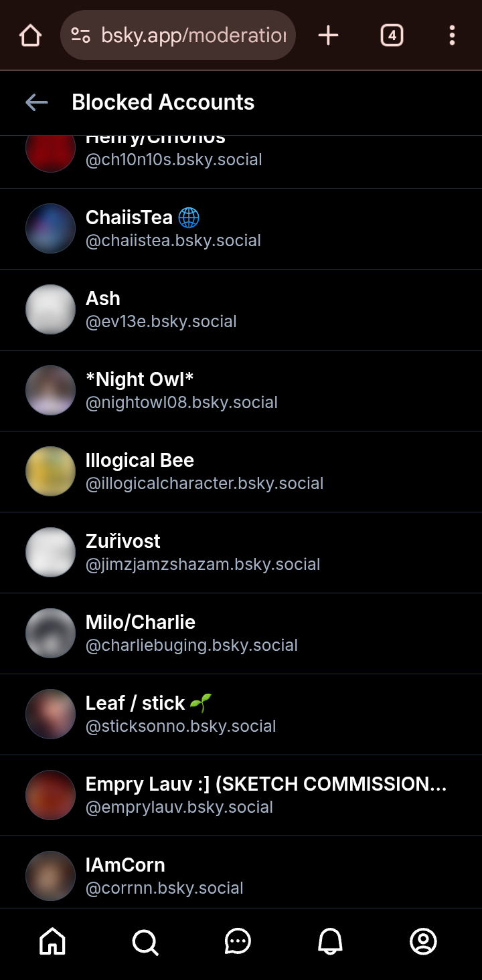View site info icon in address bar
The image size is (482, 980).
click(81, 35)
